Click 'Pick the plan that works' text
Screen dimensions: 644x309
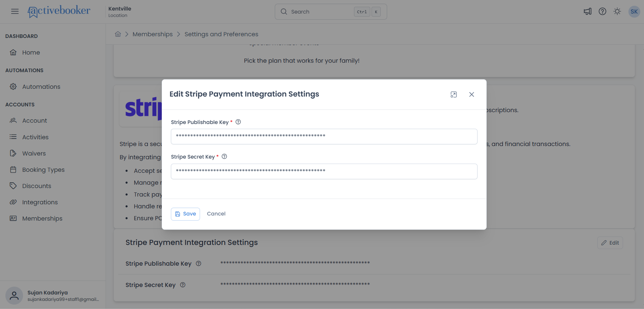(x=302, y=61)
